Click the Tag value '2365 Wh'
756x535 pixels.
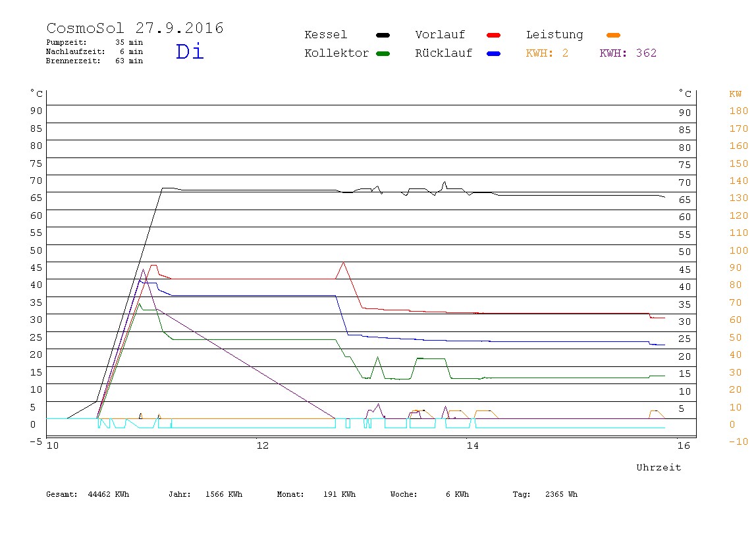point(562,494)
